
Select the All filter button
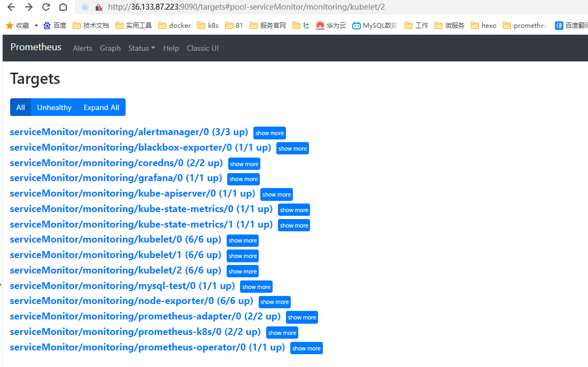(x=21, y=107)
